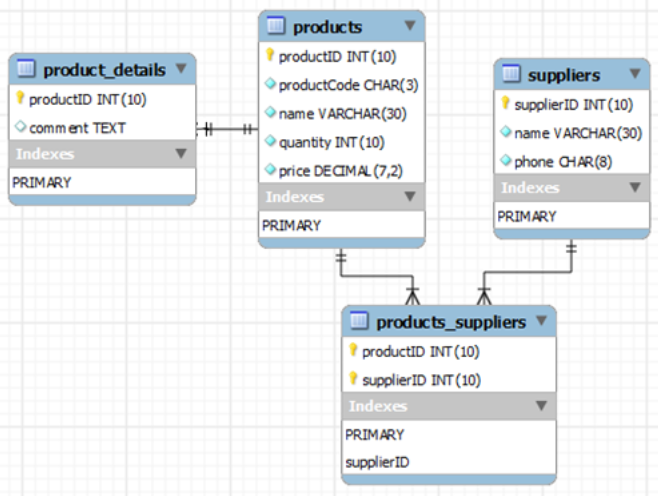Image resolution: width=658 pixels, height=496 pixels.
Task: Select the products table title
Action: click(x=327, y=27)
